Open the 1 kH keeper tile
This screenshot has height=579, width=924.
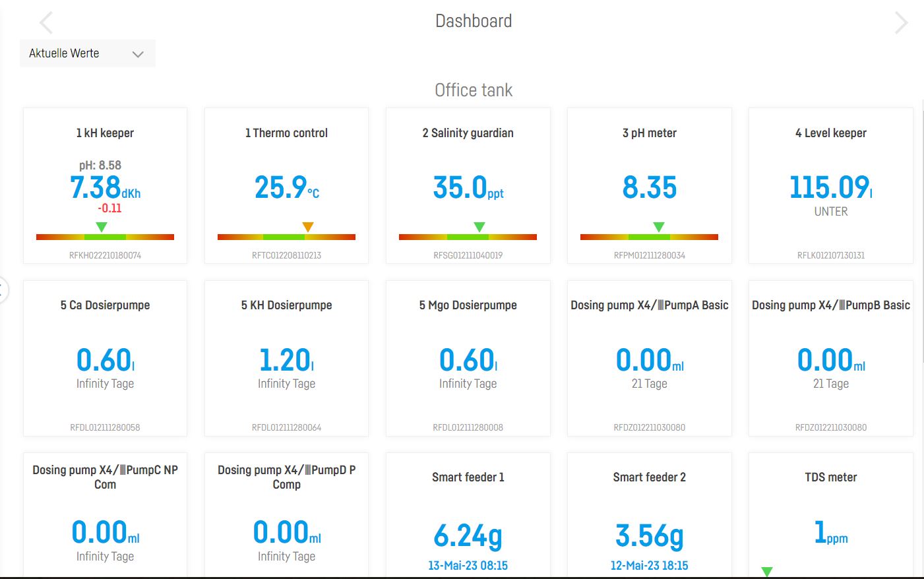[105, 186]
